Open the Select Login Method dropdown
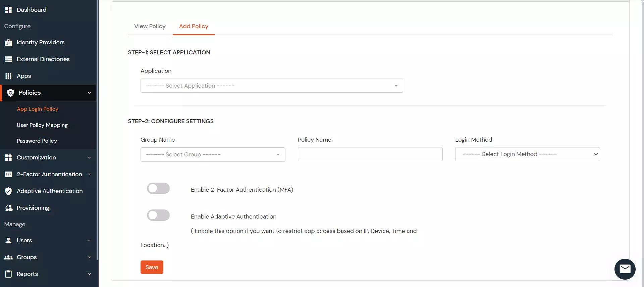Image resolution: width=644 pixels, height=287 pixels. click(527, 154)
